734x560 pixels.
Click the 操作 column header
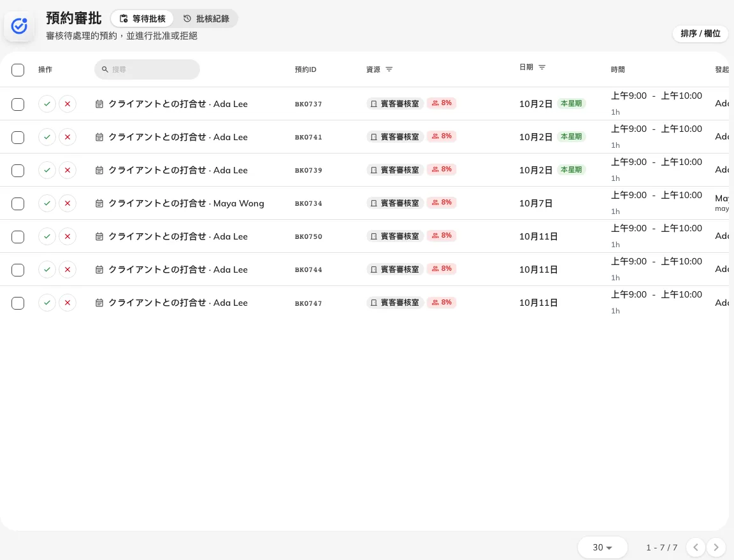tap(45, 69)
